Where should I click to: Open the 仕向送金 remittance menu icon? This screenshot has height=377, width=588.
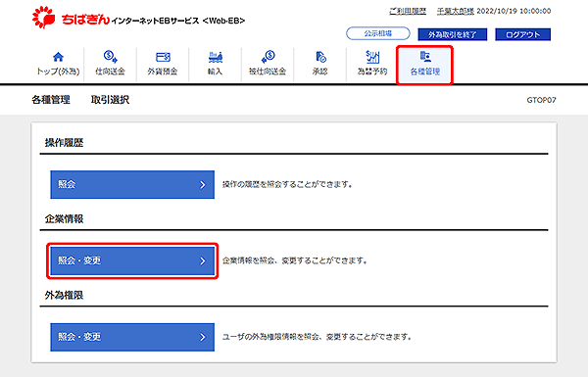[110, 57]
